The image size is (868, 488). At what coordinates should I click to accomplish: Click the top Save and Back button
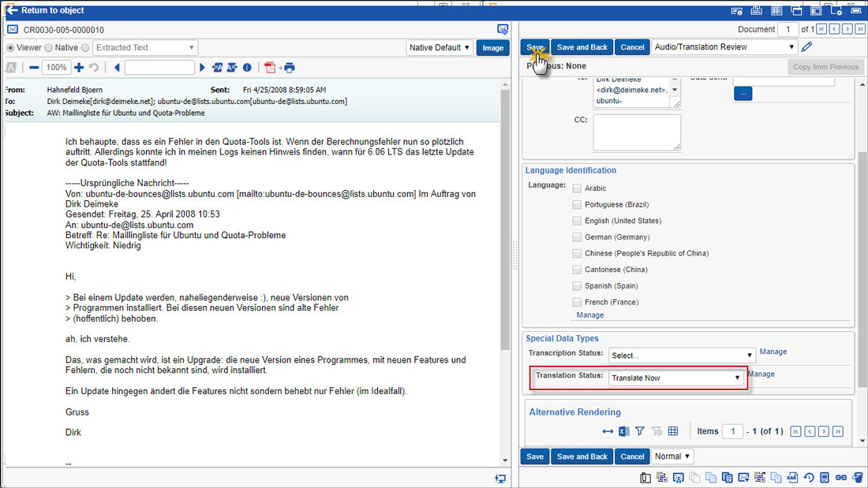(x=582, y=47)
